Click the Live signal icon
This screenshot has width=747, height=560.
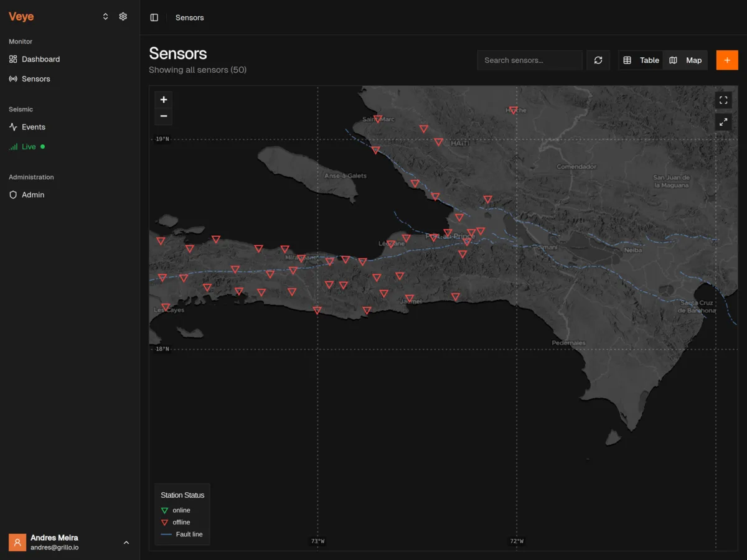point(12,146)
